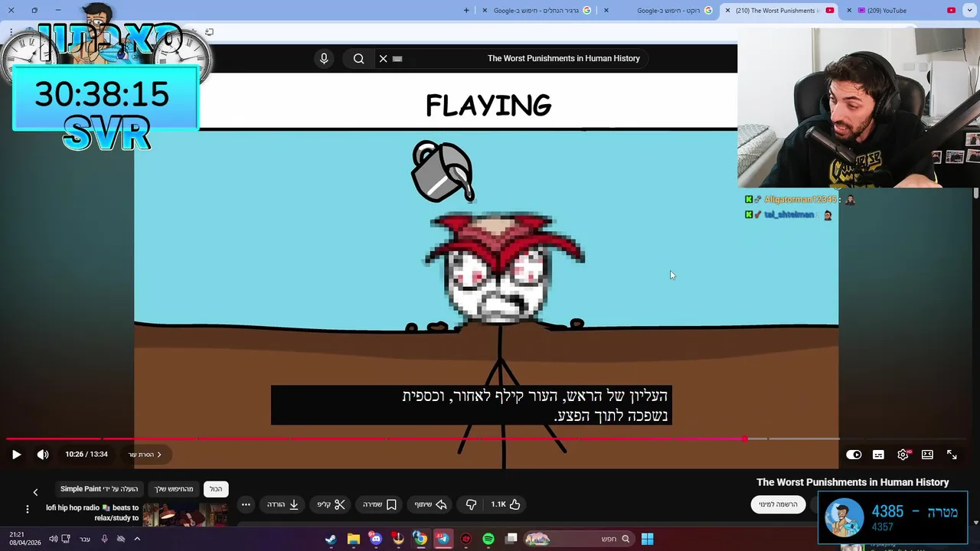Switch the עבר keyboard language indicator

(85, 539)
